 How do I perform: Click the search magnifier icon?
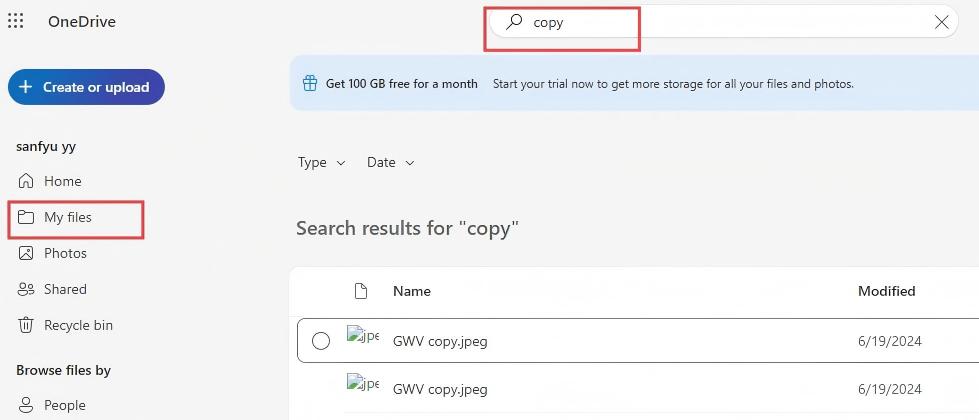click(514, 22)
